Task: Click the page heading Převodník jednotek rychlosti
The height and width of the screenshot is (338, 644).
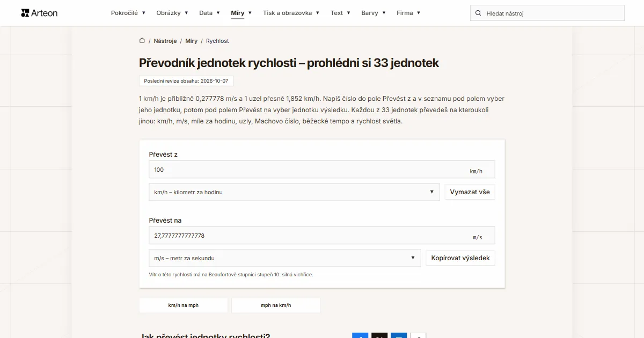Action: pyautogui.click(x=289, y=63)
